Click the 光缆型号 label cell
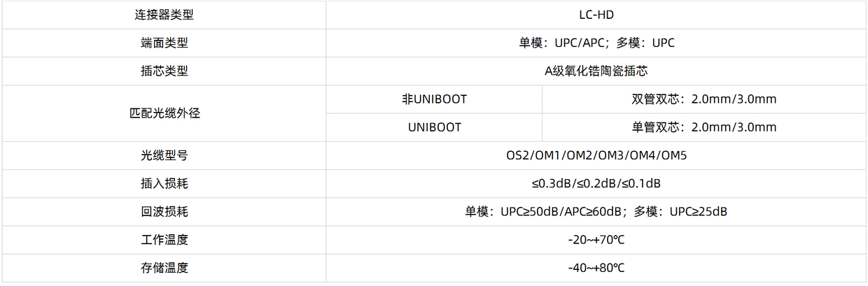Viewport: 868px width, 286px height. (164, 155)
